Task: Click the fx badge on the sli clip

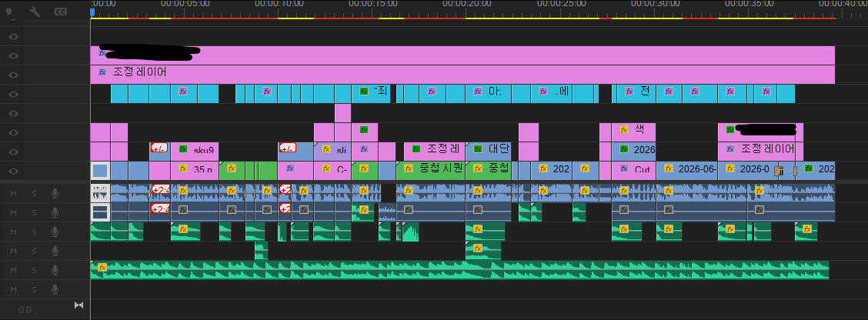Action: click(x=326, y=149)
